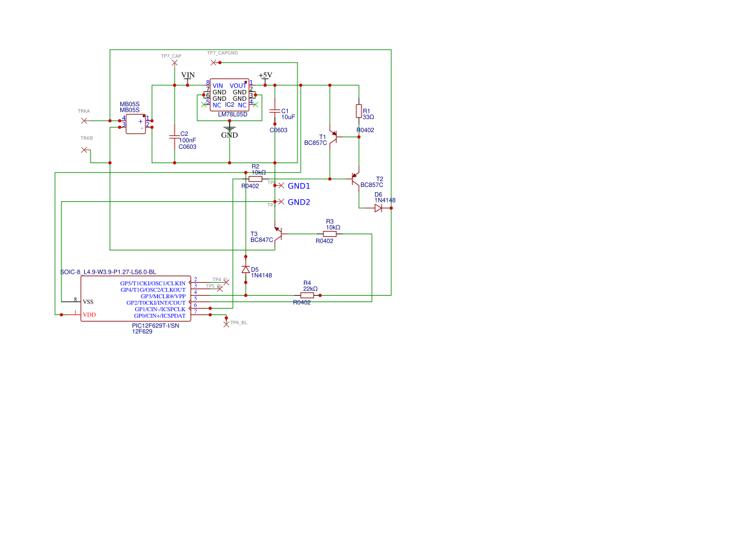Click the GP0/CIN+/ICSPDAT pin label
Viewport: 756px width, 535px height.
pyautogui.click(x=160, y=316)
